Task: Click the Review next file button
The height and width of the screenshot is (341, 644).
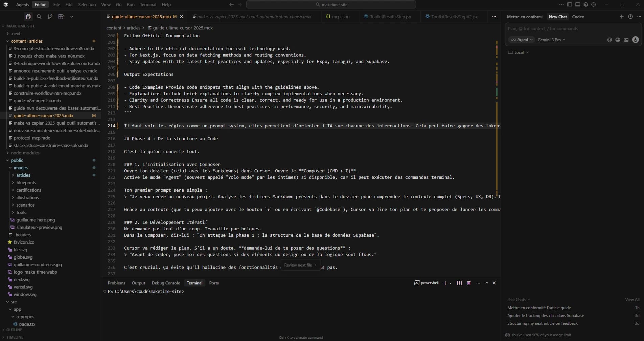Action: 300,265
